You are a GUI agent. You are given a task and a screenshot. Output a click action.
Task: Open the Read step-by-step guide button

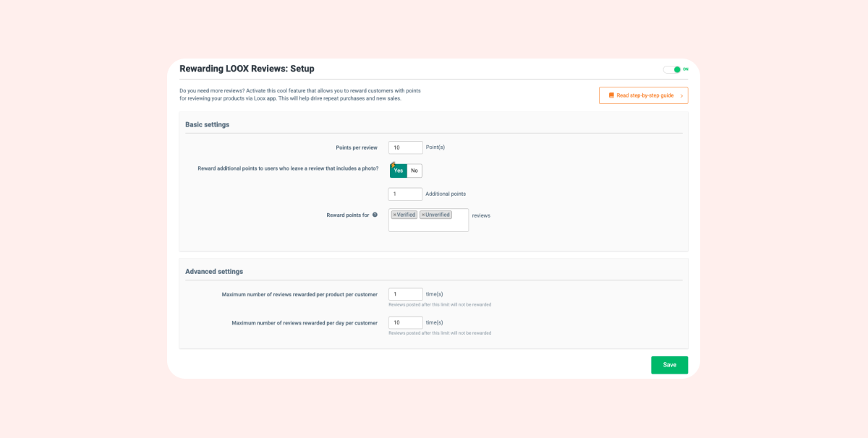(x=643, y=95)
